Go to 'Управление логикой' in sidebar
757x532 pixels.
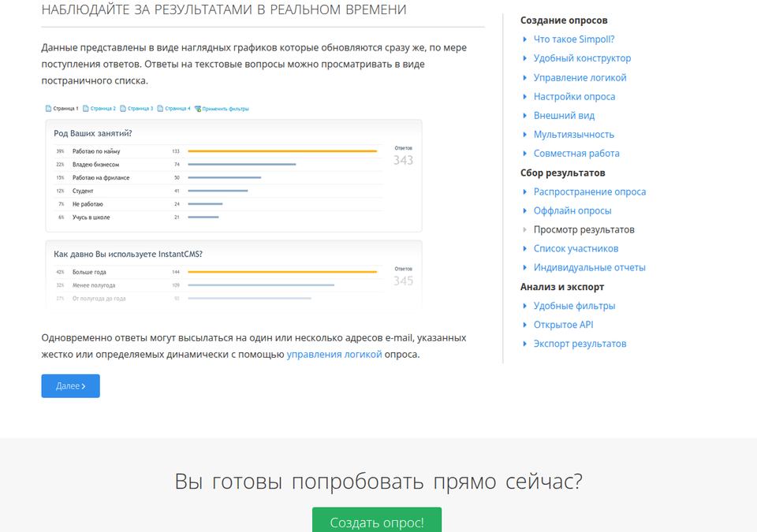pyautogui.click(x=580, y=78)
